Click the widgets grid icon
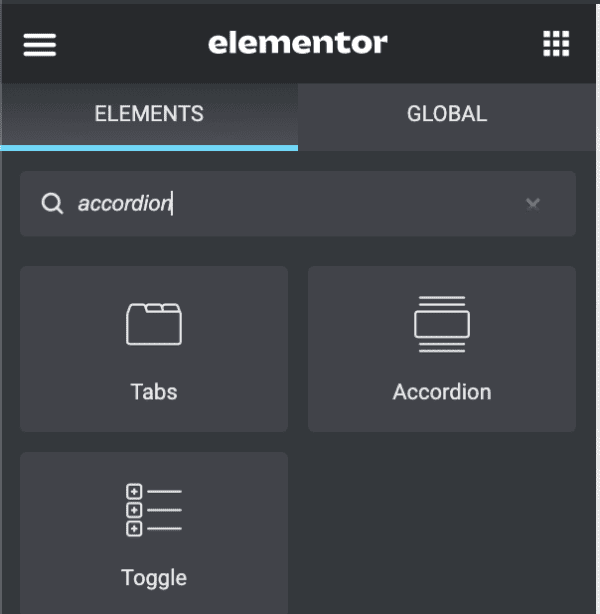 (x=556, y=44)
